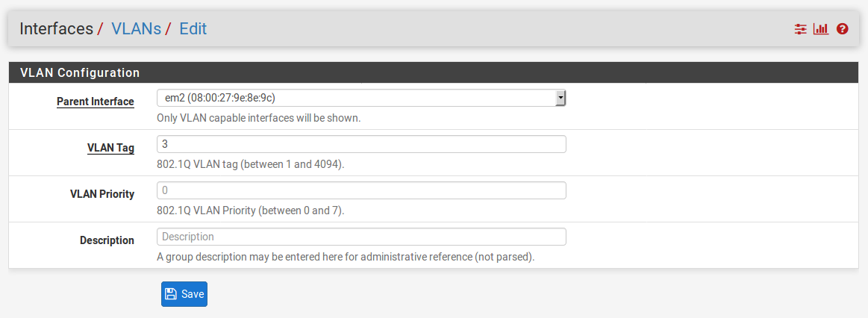
Task: Click the Edit breadcrumb link
Action: [193, 29]
